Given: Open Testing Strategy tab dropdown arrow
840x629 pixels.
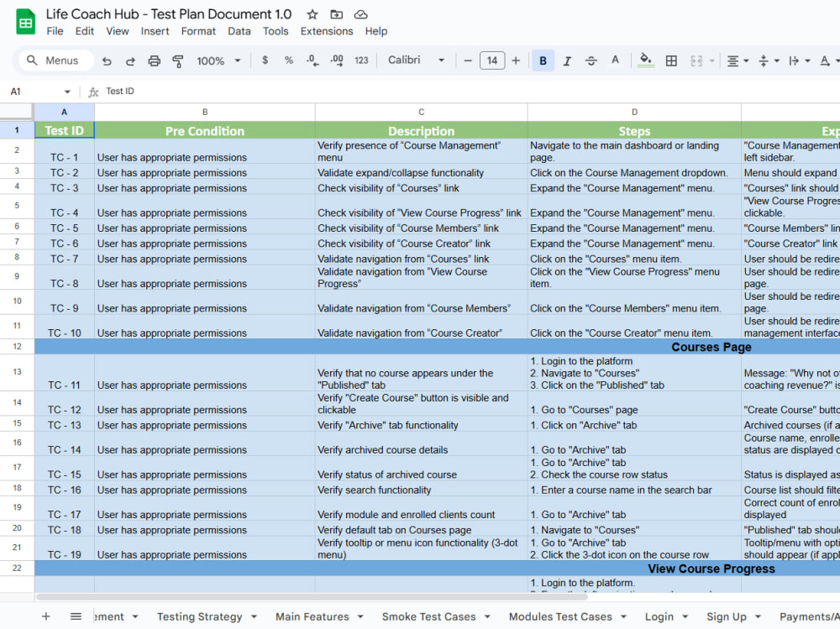Looking at the screenshot, I should [254, 616].
